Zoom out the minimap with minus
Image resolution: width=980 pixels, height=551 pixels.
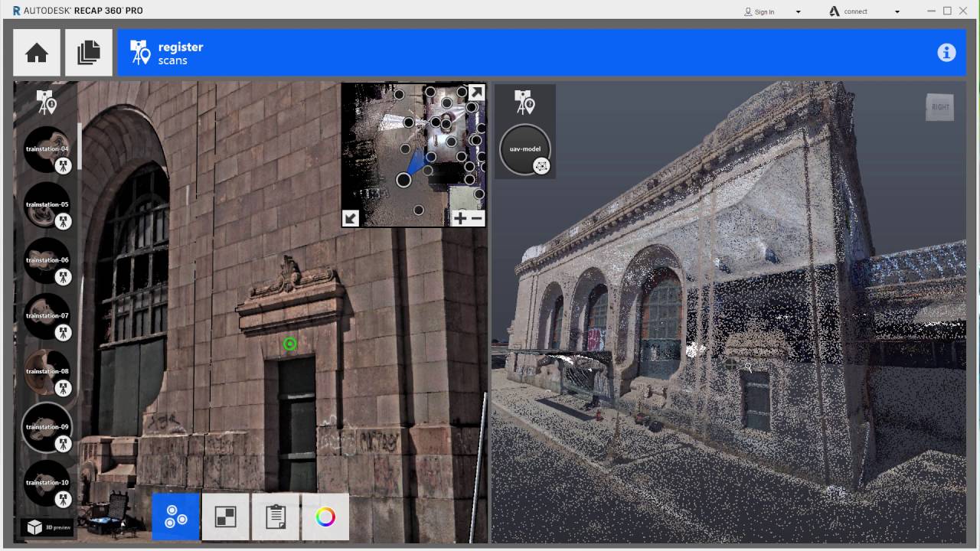(x=477, y=218)
